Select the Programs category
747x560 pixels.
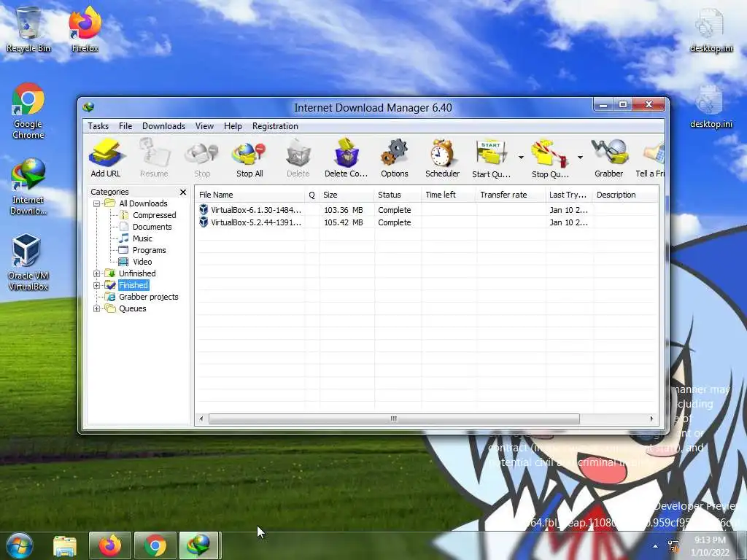pos(149,250)
